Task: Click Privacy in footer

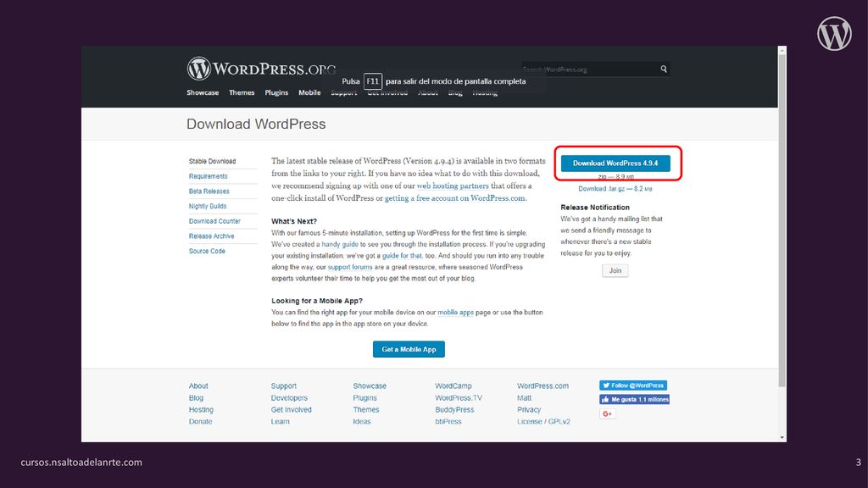Action: [529, 409]
